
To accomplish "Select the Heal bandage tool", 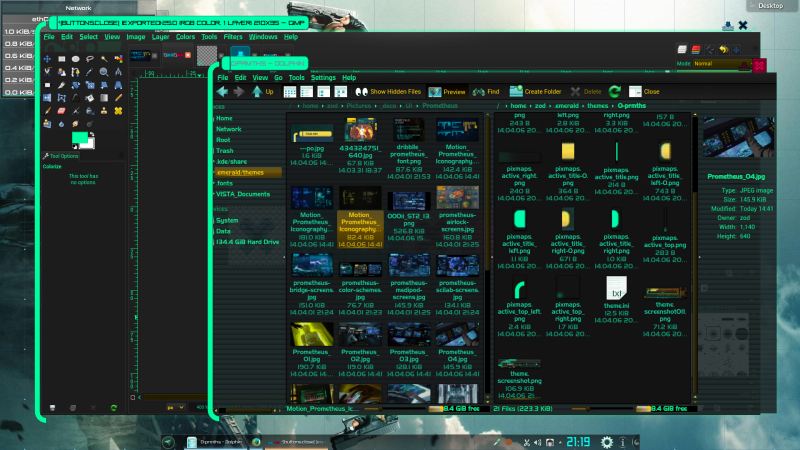I will 118,111.
